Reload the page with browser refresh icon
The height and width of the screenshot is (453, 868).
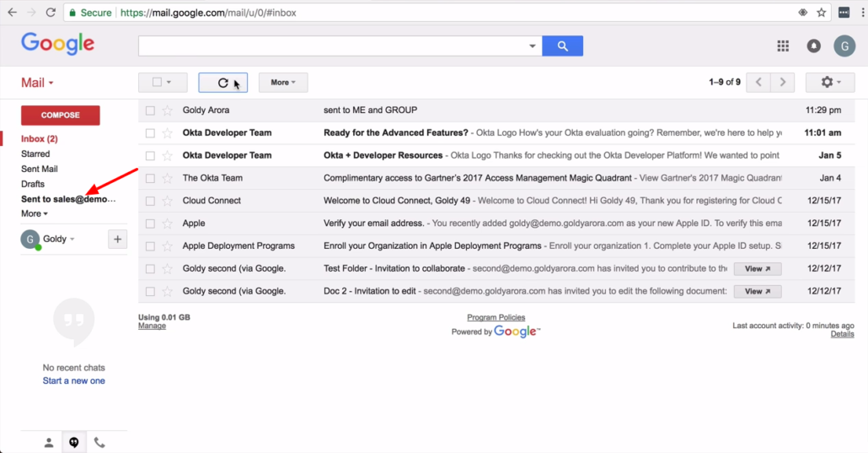tap(51, 12)
